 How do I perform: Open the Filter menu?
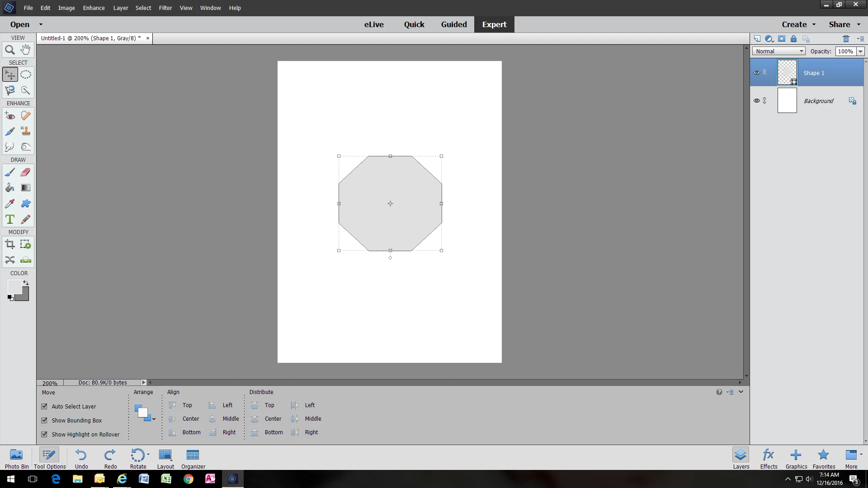coord(165,8)
